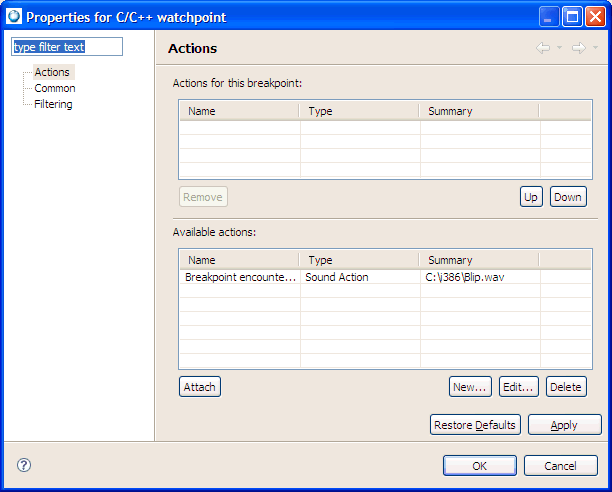Screen dimensions: 612x492
Task: Delete the selected available action
Action: [x=565, y=386]
